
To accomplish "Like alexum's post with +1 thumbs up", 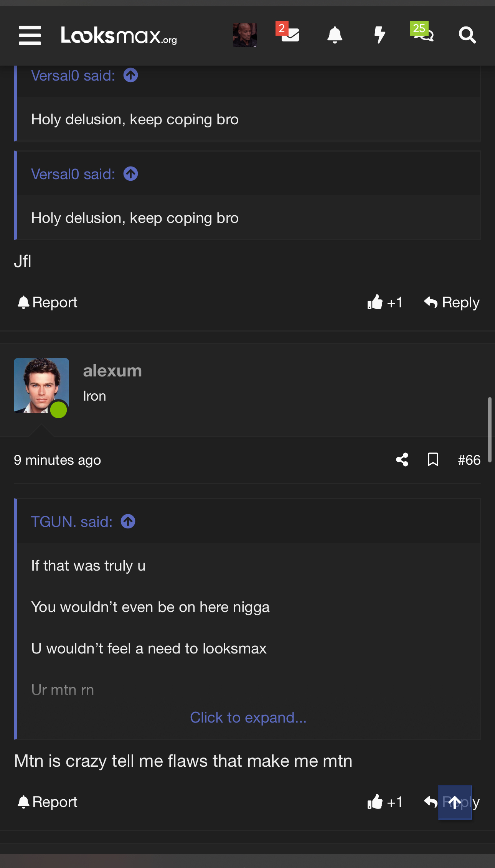I will 385,802.
